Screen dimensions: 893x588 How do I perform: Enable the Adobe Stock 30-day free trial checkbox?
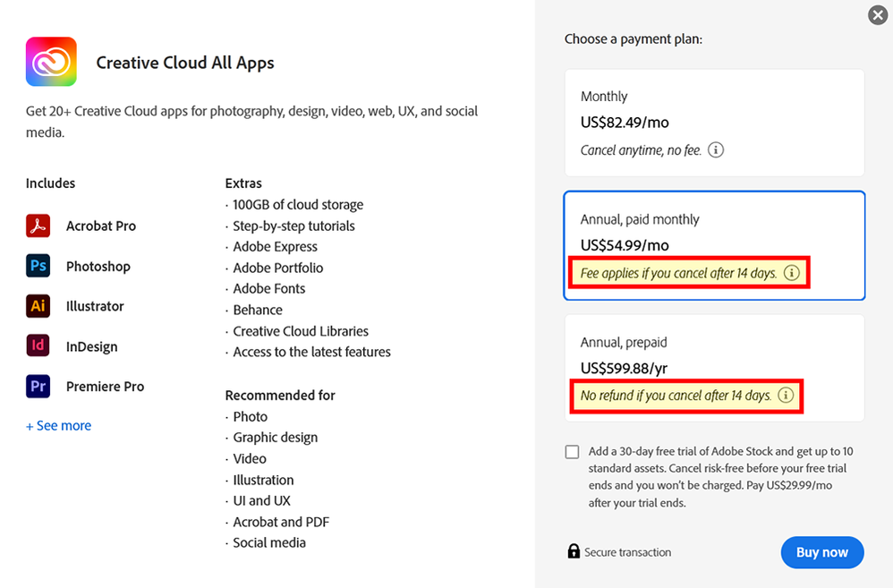tap(573, 452)
